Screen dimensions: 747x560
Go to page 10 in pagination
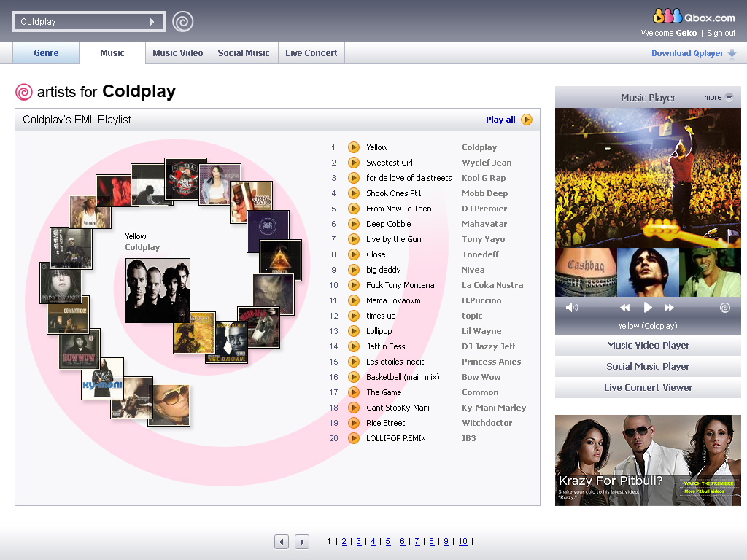point(463,542)
